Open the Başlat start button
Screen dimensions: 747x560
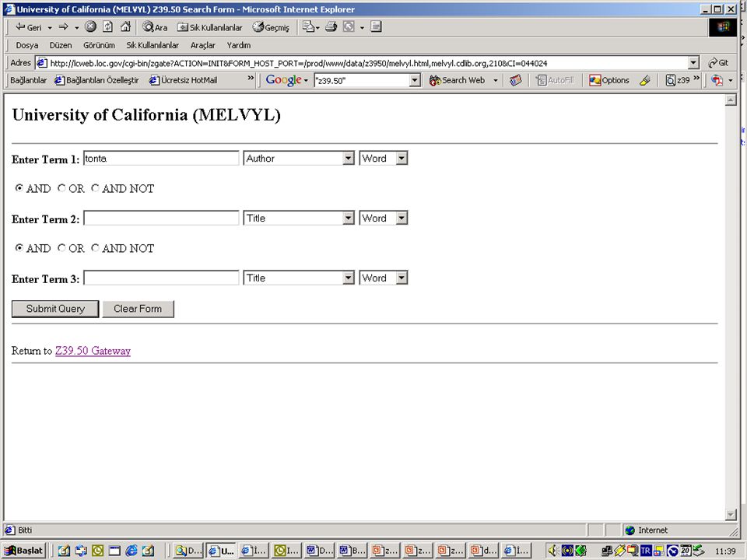pyautogui.click(x=24, y=551)
